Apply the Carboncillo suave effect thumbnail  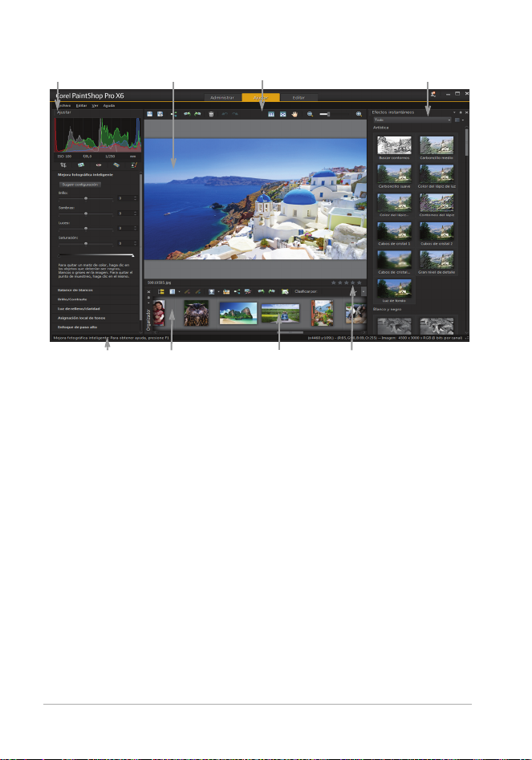(395, 174)
